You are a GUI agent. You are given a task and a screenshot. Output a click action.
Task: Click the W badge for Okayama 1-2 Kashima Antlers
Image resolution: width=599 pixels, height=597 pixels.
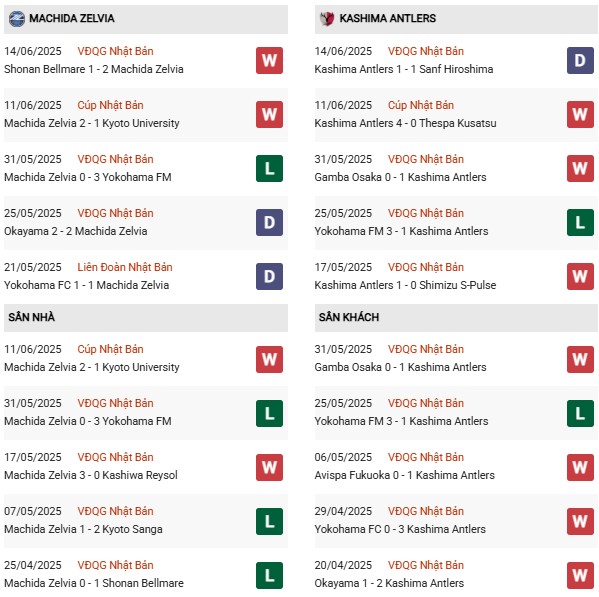click(x=580, y=575)
